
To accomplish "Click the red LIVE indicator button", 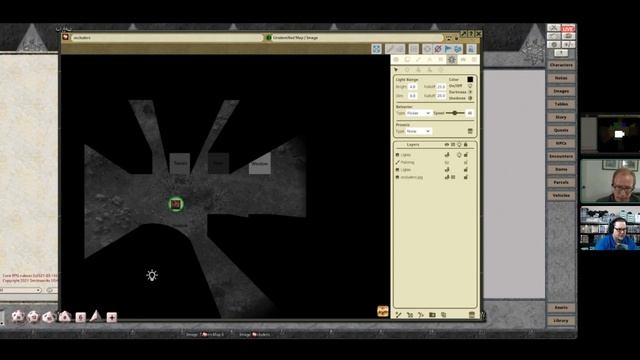I will (568, 28).
